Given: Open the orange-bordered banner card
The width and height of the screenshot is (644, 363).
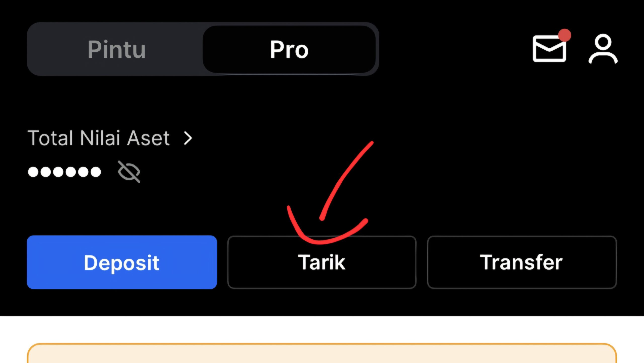Looking at the screenshot, I should tap(322, 354).
